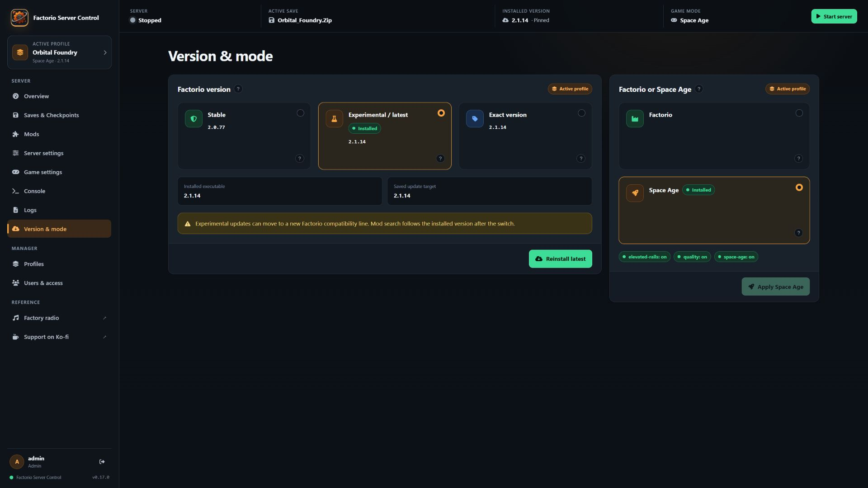Open help on the Exact version card

click(581, 159)
